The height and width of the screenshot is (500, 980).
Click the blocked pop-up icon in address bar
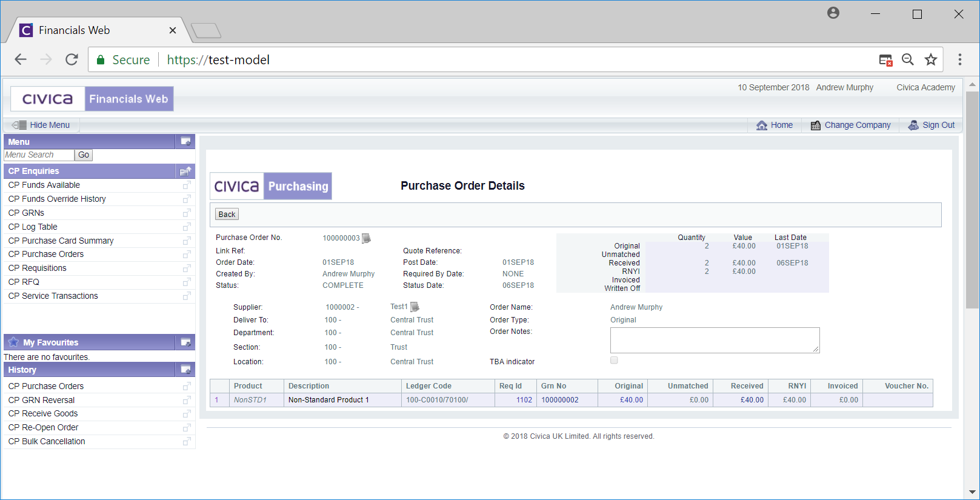click(x=885, y=59)
